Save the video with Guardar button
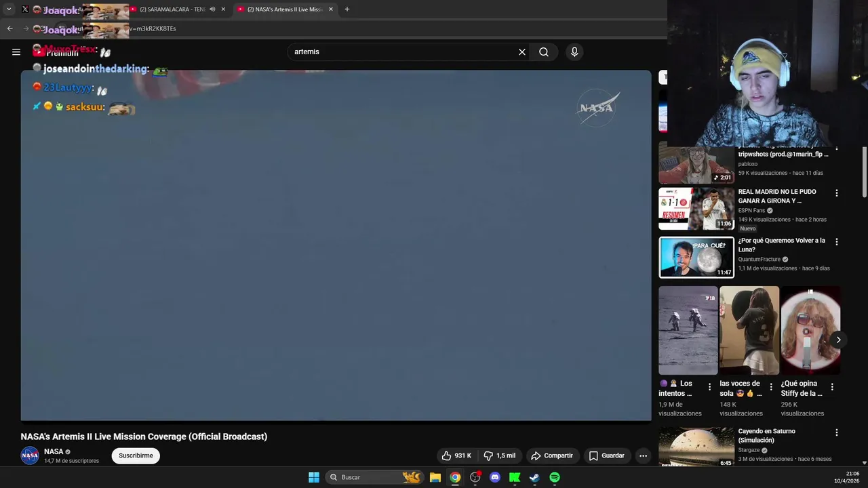868x488 pixels. [607, 455]
